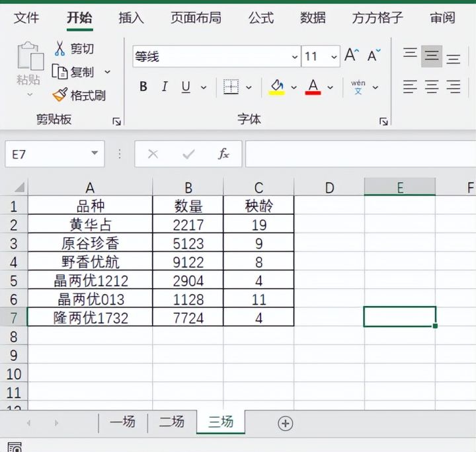Select cell containing 原谷珍香
The height and width of the screenshot is (452, 476).
click(90, 243)
